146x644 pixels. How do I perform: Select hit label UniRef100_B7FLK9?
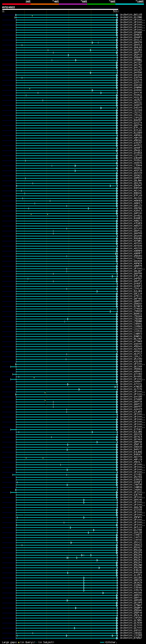[x=131, y=196]
